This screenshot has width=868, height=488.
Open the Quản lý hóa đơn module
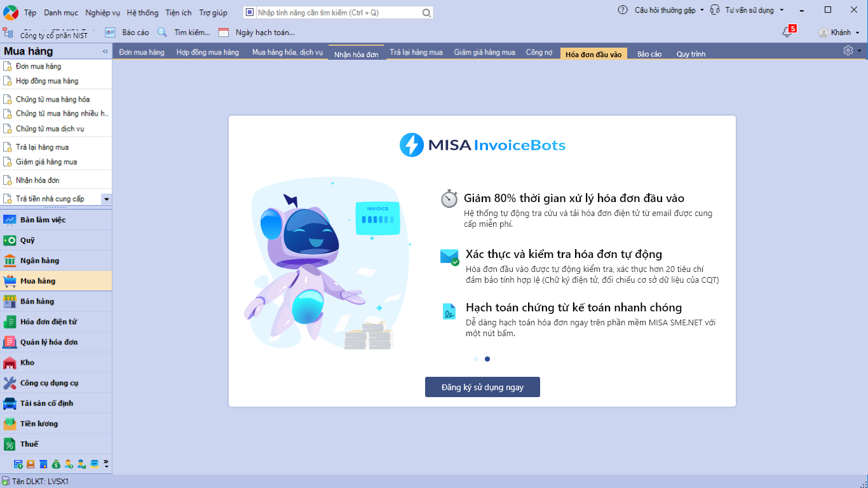click(x=56, y=342)
